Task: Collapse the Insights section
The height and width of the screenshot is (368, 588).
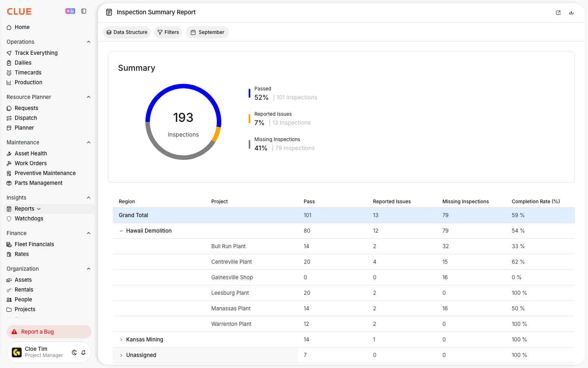Action: [89, 197]
